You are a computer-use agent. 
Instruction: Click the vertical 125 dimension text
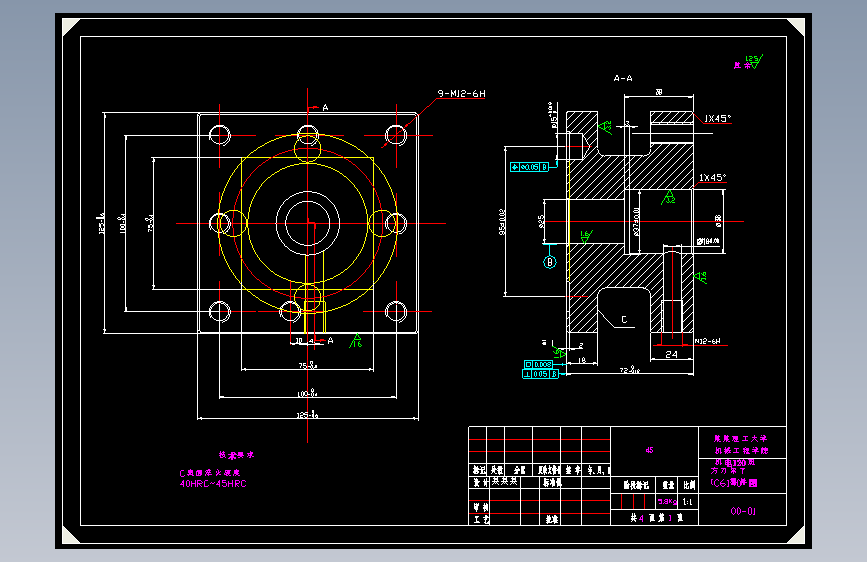(101, 223)
